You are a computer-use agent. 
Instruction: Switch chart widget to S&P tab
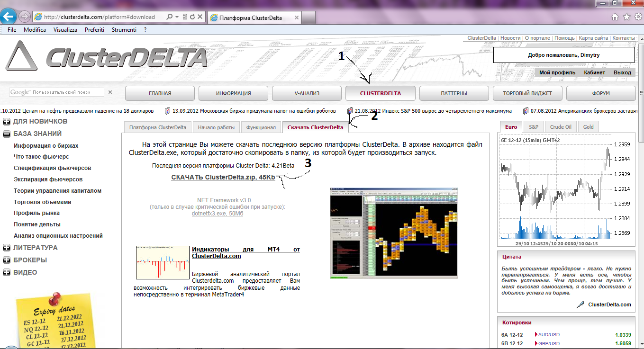533,127
